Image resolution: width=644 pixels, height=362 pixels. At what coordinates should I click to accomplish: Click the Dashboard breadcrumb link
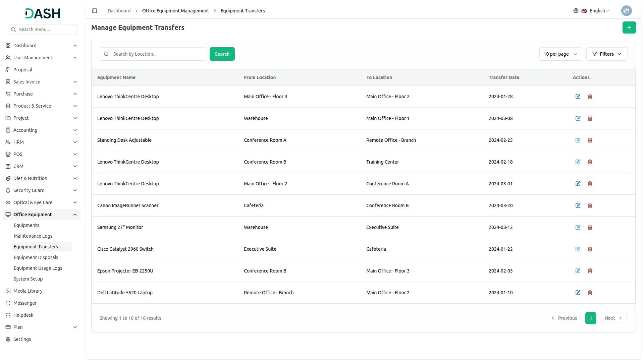click(119, 11)
